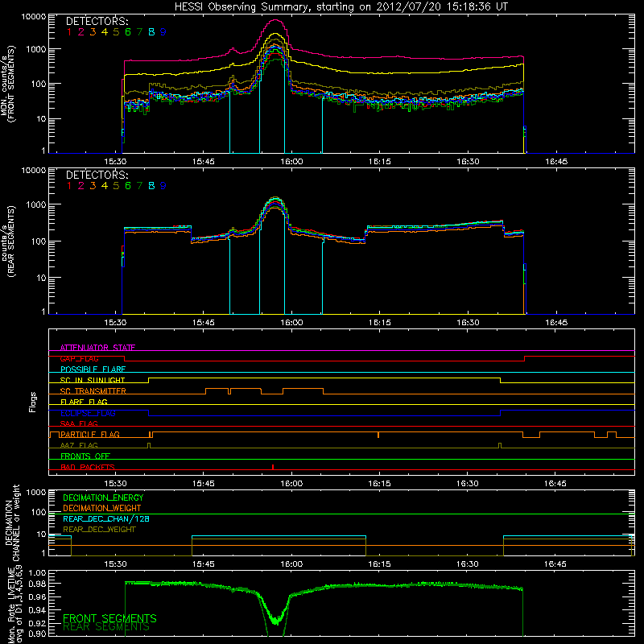Screen dimensions: 644x644
Task: Click FRONT SEGMENTS label in livetime panel
Action: click(x=109, y=618)
